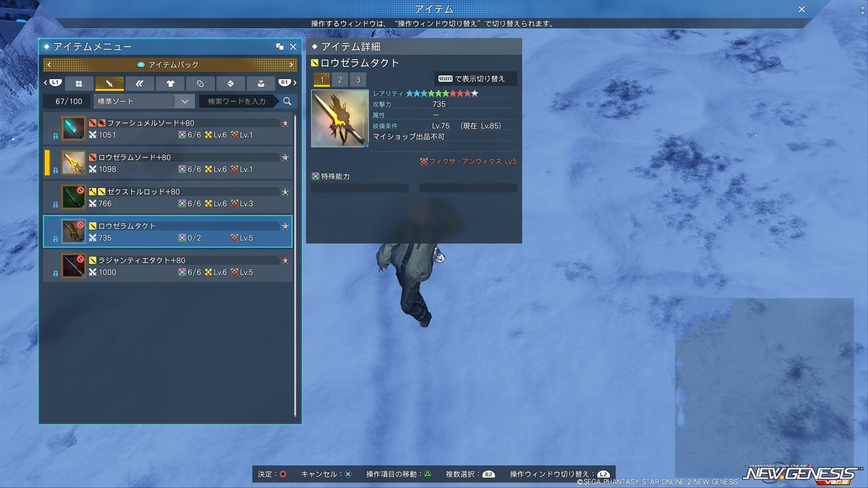The height and width of the screenshot is (488, 868).
Task: Toggle lock icon on ロウゼラムタクト row
Action: tap(56, 238)
